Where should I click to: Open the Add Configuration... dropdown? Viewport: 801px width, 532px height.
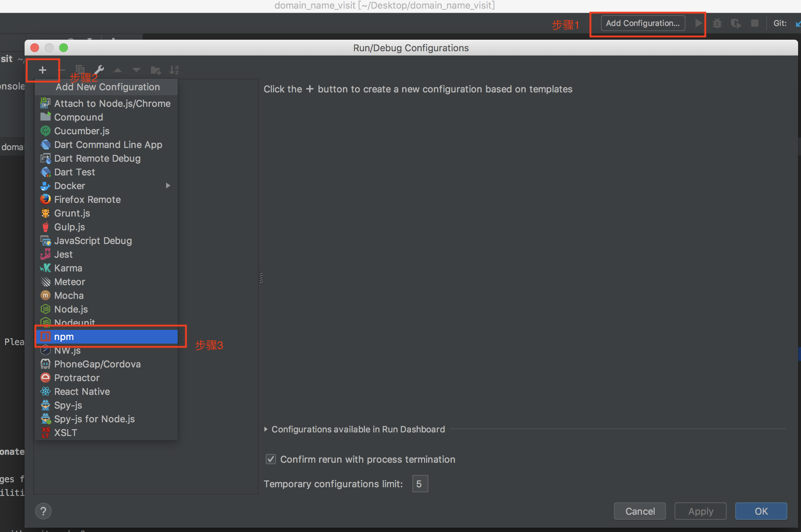643,23
